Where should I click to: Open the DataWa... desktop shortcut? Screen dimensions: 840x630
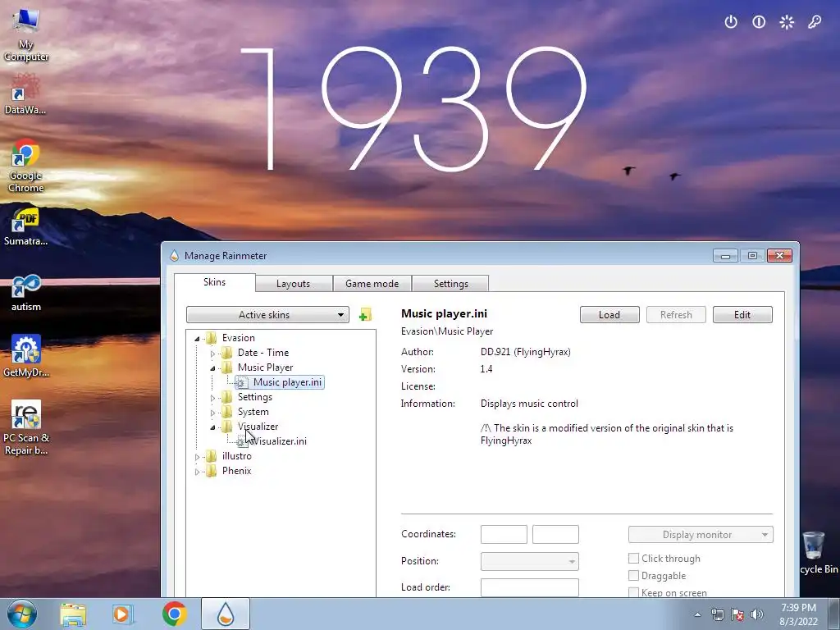[25, 94]
